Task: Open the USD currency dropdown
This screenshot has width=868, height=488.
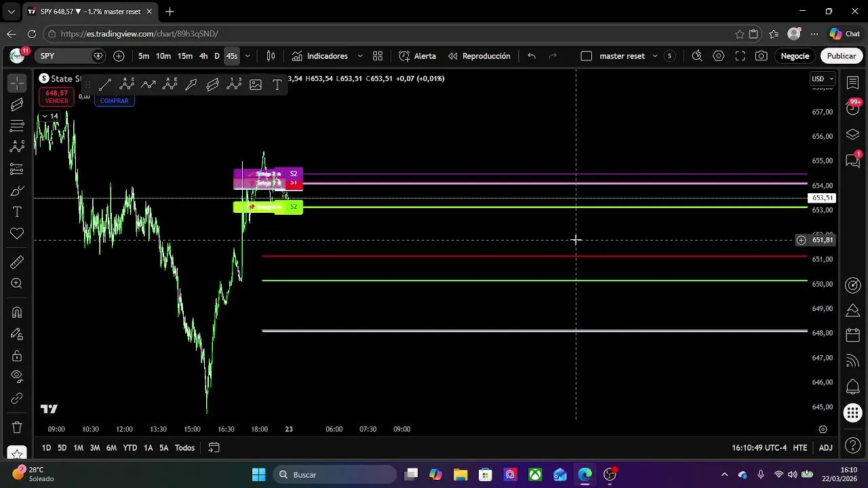Action: [823, 79]
